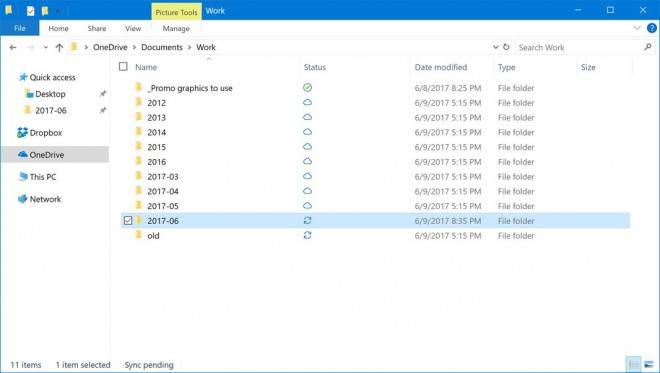Select the 2015 folder row
The height and width of the screenshot is (373, 660).
point(375,147)
